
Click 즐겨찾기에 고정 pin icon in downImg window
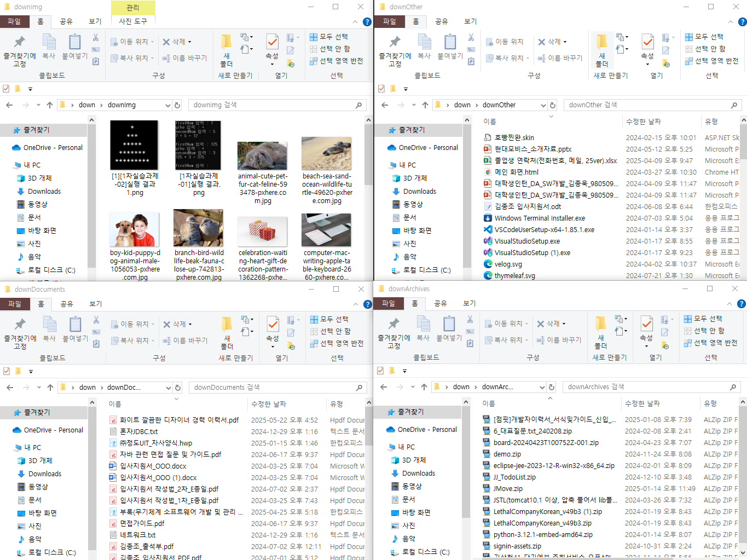(x=20, y=42)
